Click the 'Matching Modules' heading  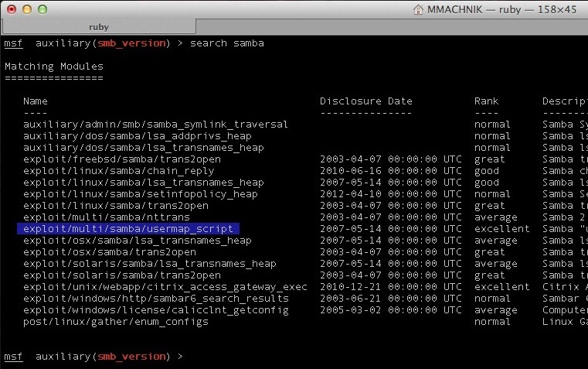tap(54, 67)
